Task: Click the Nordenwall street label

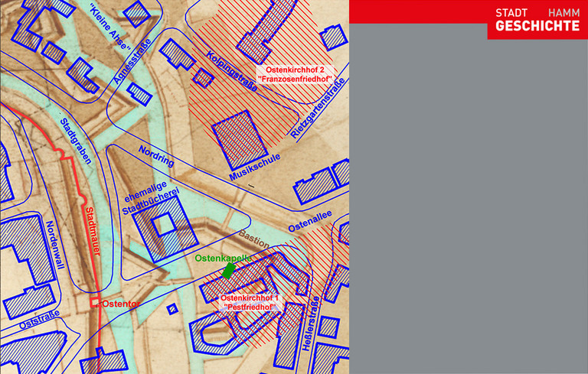Action: 55,245
